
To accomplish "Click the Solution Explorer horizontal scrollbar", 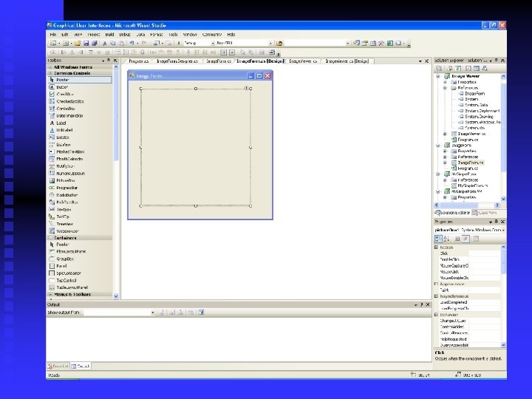I will 467,205.
